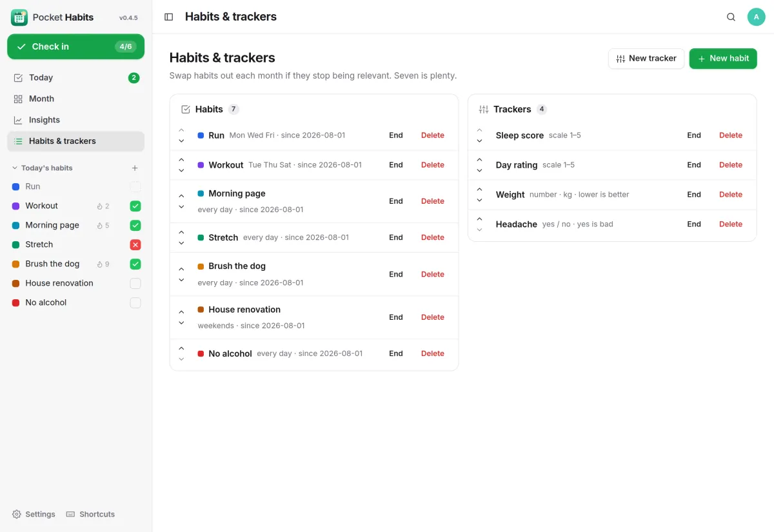Delete the Headache tracker

point(731,224)
